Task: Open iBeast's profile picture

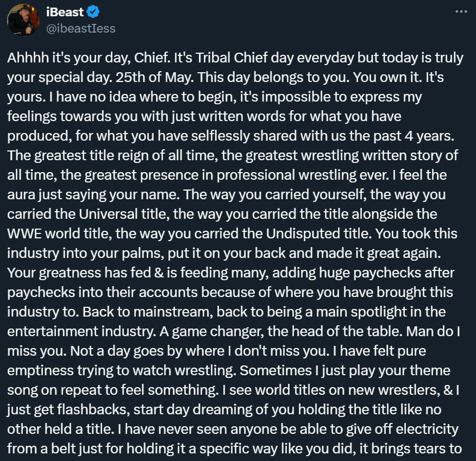Action: point(23,20)
